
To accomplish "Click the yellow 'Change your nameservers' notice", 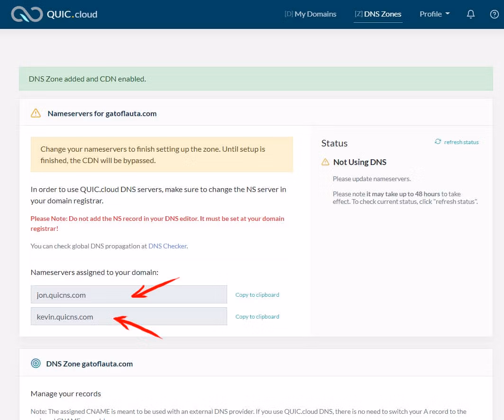I will point(162,155).
